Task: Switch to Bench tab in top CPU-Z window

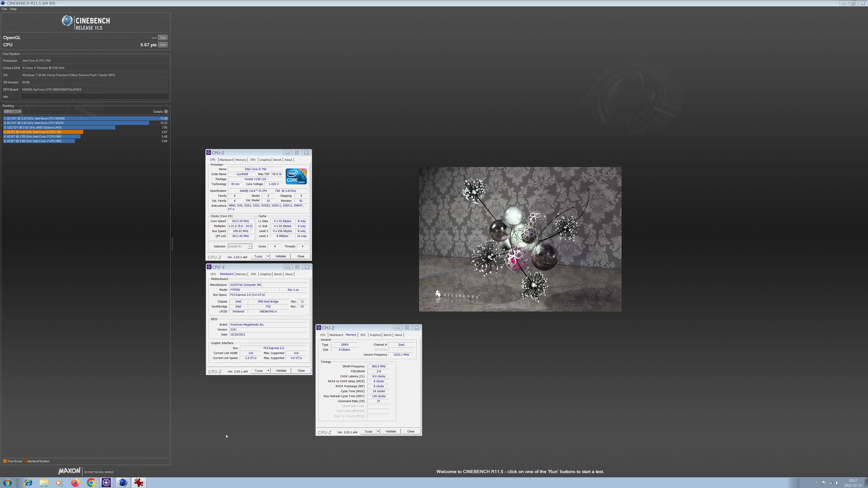Action: point(277,160)
